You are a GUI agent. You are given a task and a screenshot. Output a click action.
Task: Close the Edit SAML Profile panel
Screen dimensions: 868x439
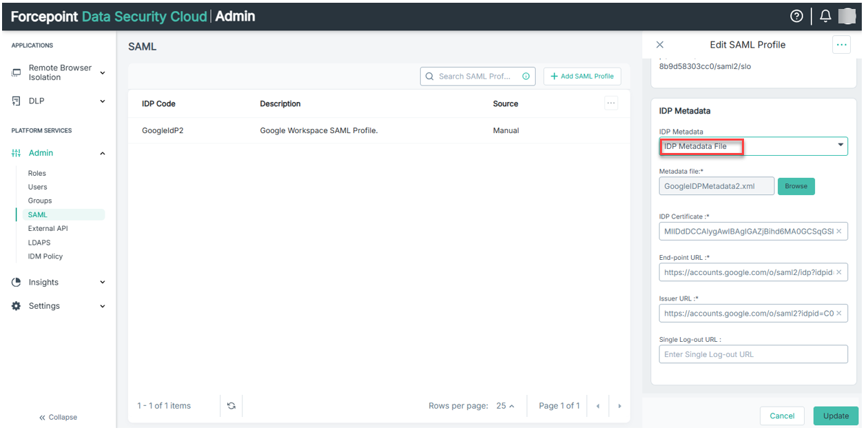tap(660, 45)
